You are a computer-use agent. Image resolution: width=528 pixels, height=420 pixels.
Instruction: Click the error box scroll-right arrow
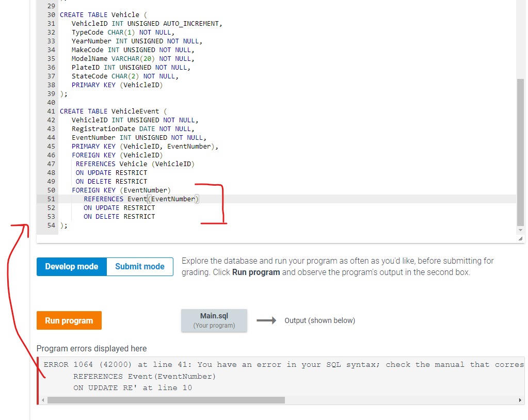(520, 400)
